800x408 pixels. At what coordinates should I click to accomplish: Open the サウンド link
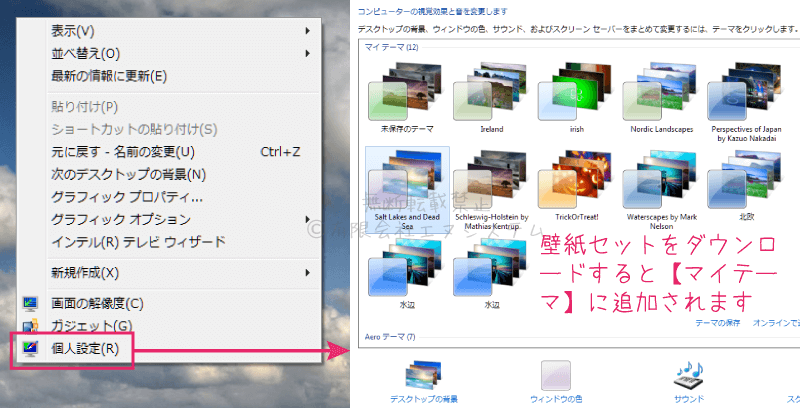(x=689, y=399)
